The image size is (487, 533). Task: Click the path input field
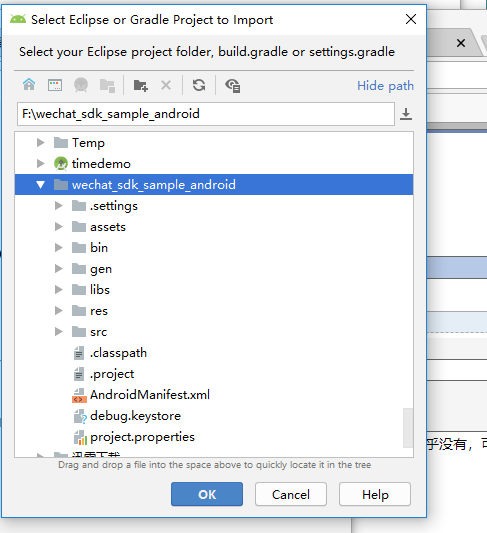tap(206, 114)
